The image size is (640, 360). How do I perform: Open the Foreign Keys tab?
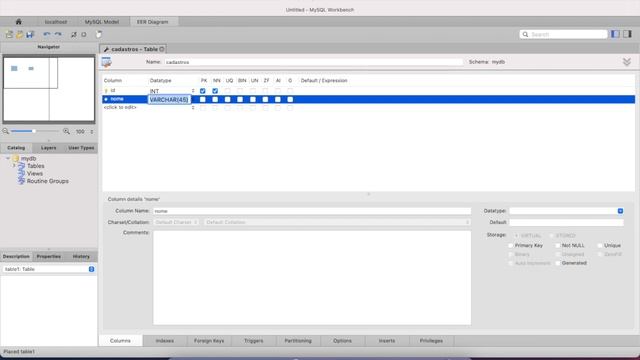[209, 341]
